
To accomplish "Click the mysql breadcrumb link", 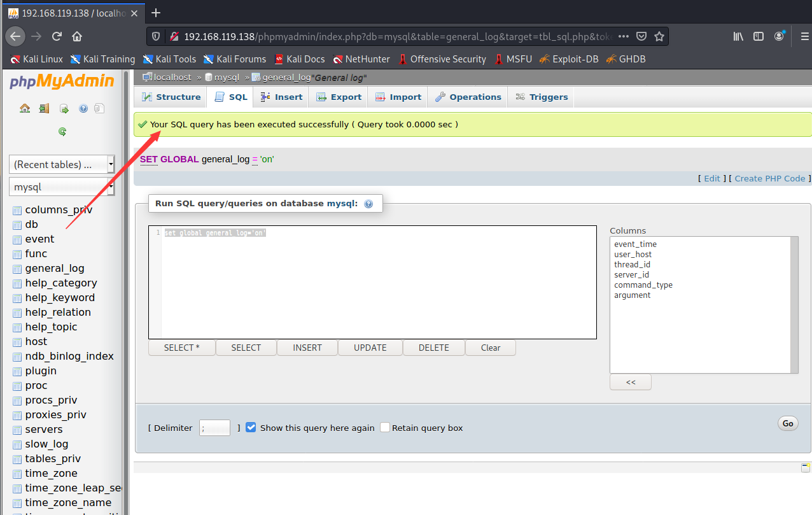I will tap(227, 77).
